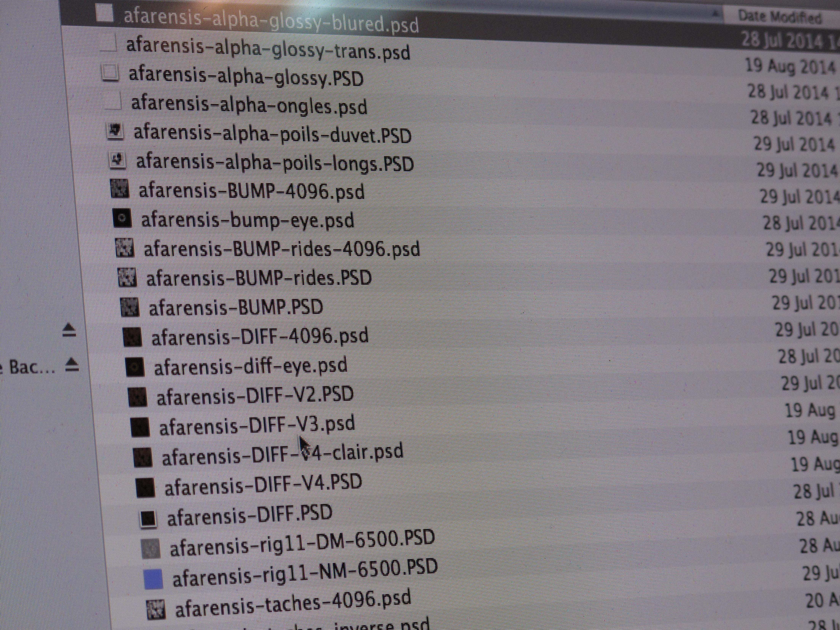Click thumbnail icon of afarensis-alpha-ongles.psd
Image resolution: width=840 pixels, height=630 pixels.
[x=114, y=101]
